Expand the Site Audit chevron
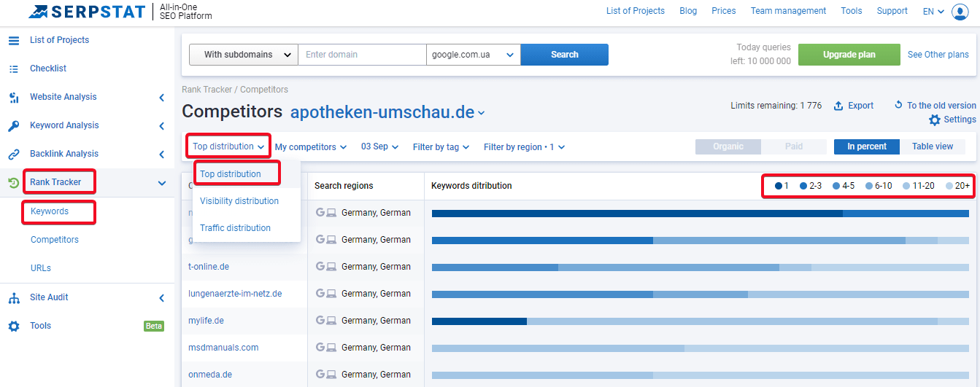The image size is (980, 387). tap(161, 297)
